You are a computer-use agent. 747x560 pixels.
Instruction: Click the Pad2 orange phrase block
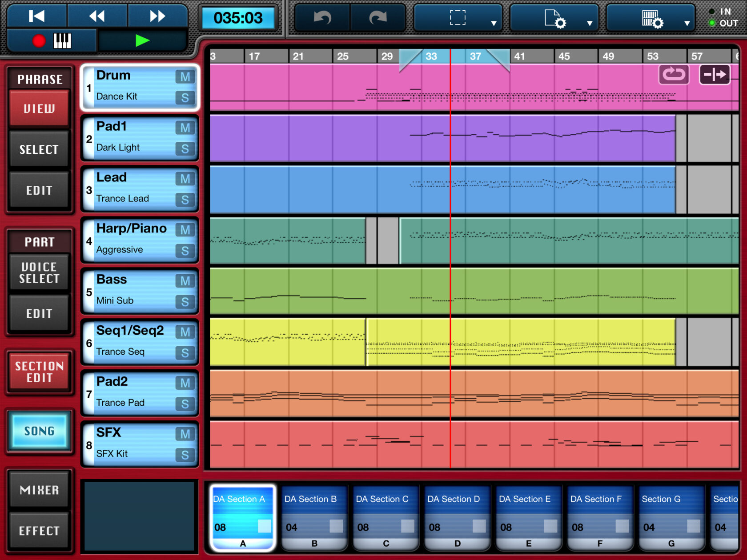[x=474, y=393]
